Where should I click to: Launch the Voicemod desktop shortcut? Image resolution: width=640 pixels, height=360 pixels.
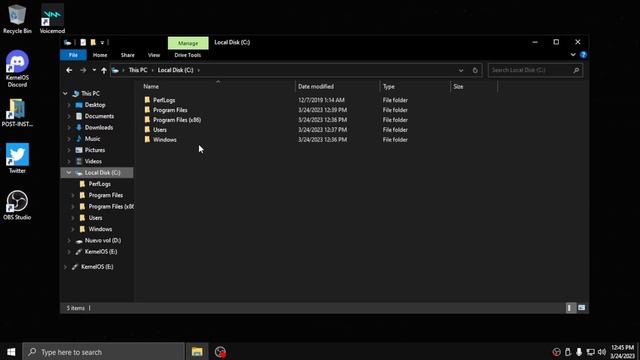click(x=52, y=19)
